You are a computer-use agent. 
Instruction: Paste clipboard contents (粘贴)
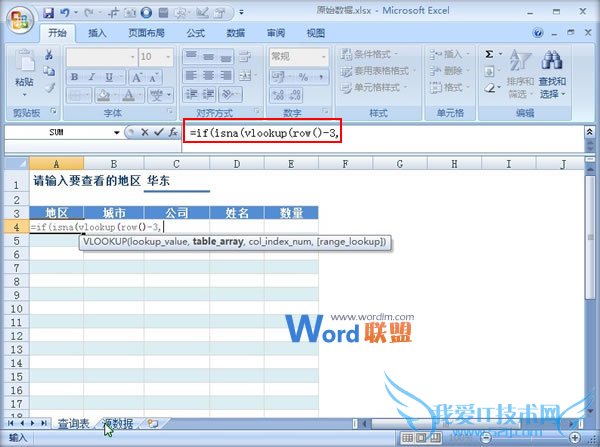(24, 73)
